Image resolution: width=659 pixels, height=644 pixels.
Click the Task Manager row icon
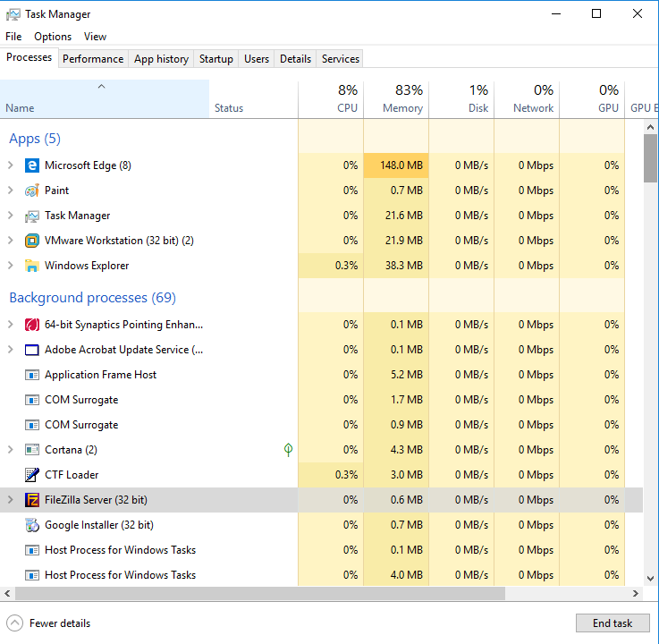click(32, 216)
